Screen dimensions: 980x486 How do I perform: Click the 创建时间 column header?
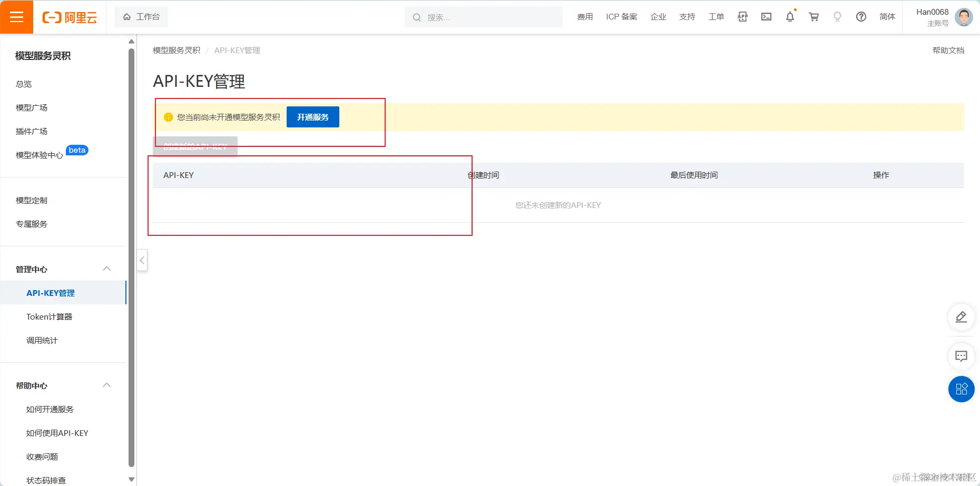(x=483, y=175)
